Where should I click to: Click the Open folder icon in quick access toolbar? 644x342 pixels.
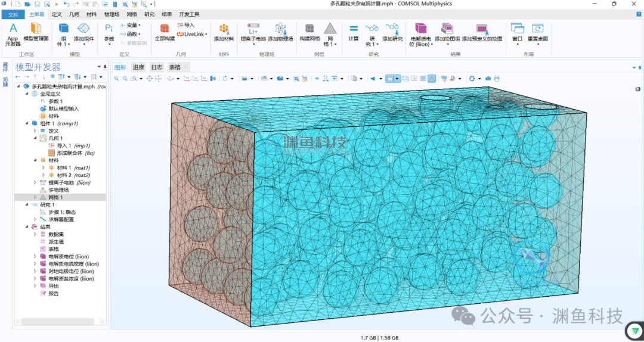(27, 4)
